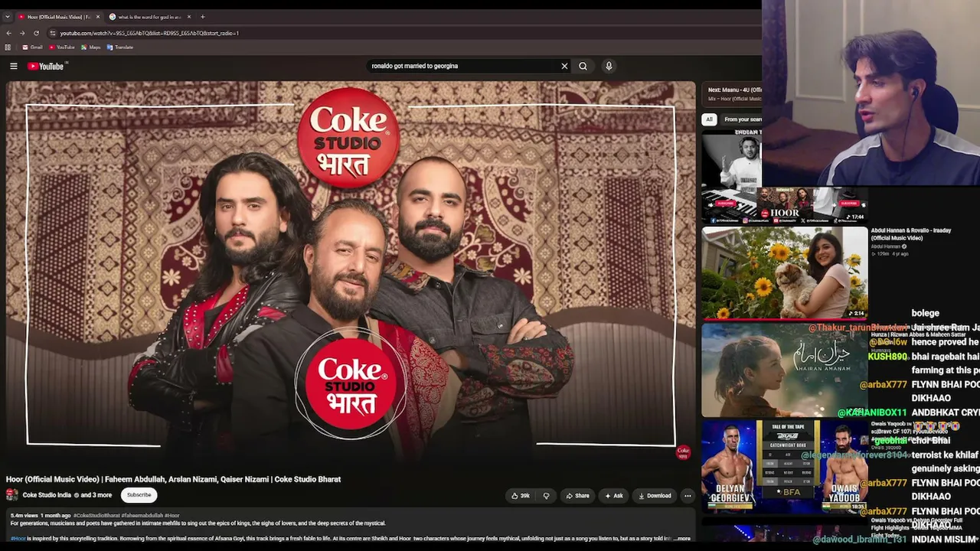Subscribe to Coke Studio India
The image size is (980, 551).
139,495
